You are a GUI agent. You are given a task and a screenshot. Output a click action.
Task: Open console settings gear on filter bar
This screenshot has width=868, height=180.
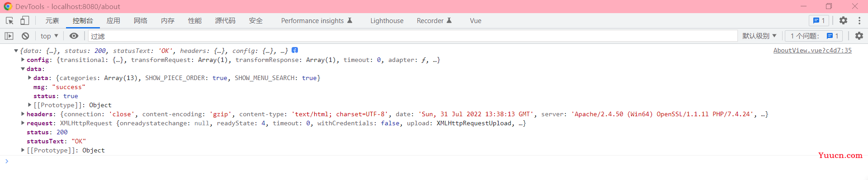click(x=859, y=36)
